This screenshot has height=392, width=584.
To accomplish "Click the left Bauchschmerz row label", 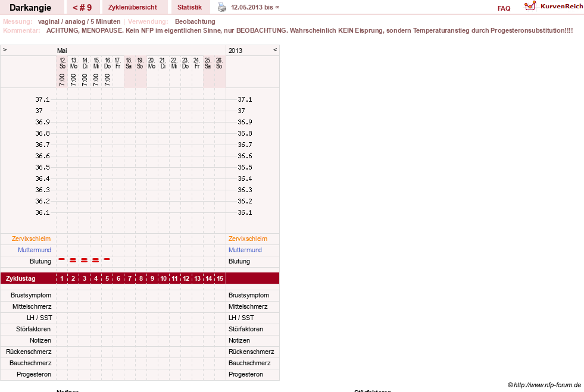I will [x=30, y=363].
